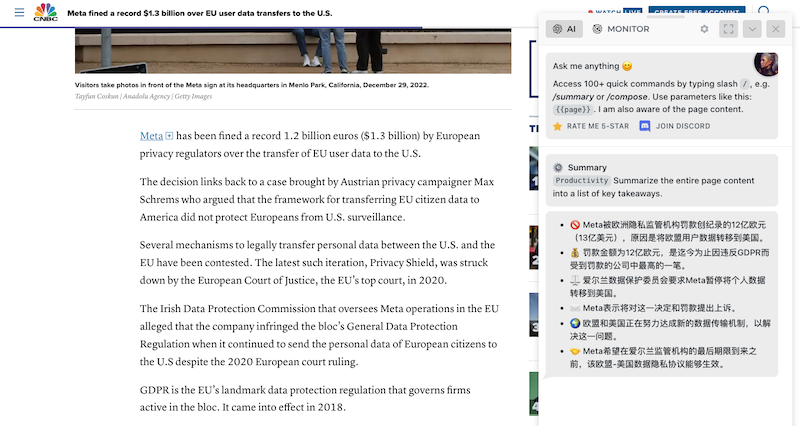Click the Watch Live link
This screenshot has height=426, width=800.
[615, 12]
